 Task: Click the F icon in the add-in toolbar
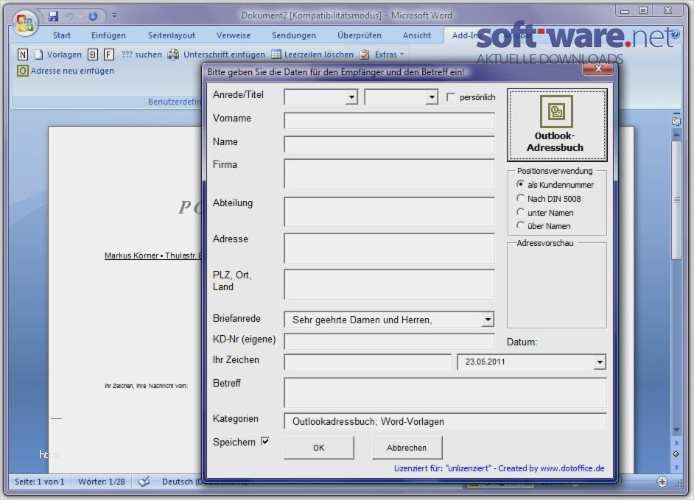[x=109, y=54]
